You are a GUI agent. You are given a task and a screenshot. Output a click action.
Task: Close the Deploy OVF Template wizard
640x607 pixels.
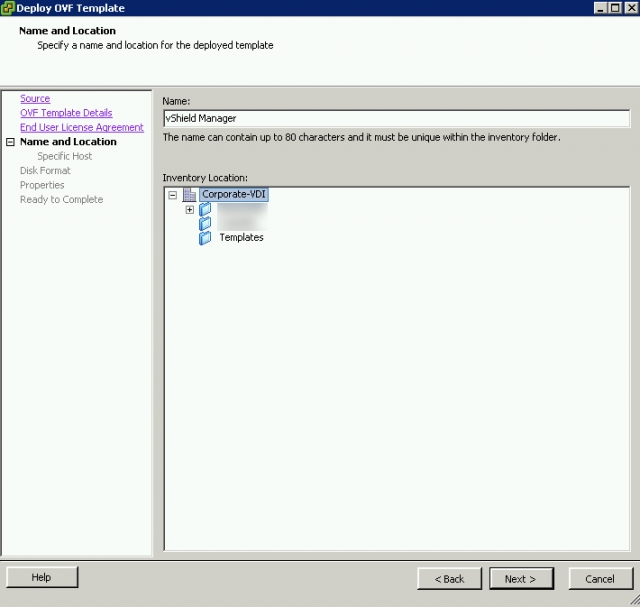coord(629,8)
